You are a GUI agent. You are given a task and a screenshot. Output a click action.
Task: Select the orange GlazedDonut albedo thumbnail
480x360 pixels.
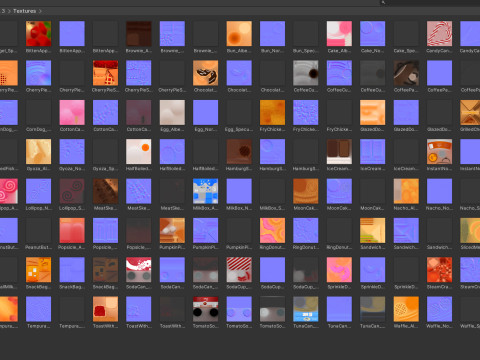click(373, 112)
